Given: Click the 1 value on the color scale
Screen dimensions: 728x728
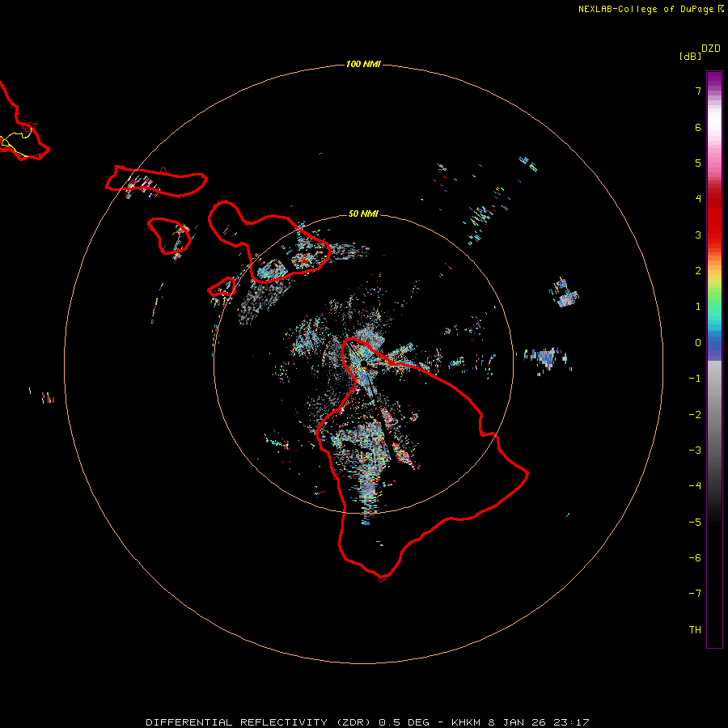Looking at the screenshot, I should (698, 307).
